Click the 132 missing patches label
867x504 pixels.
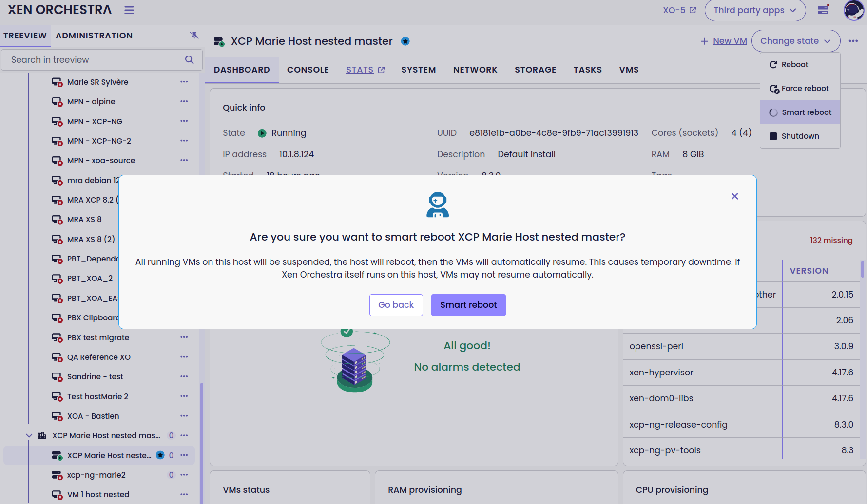pos(831,241)
